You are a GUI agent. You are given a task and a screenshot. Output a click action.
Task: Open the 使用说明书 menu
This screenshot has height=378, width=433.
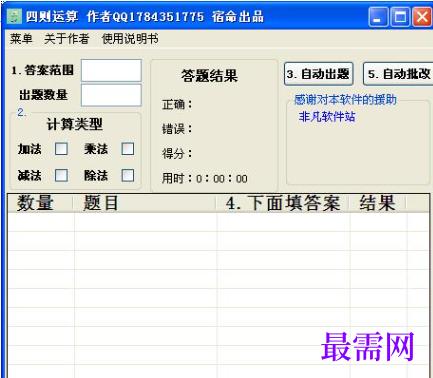[x=130, y=39]
